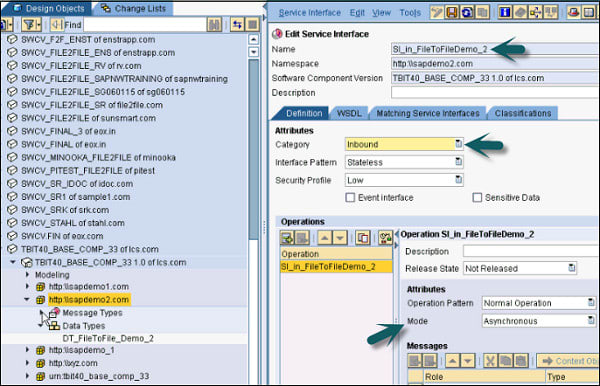Open the Release State dropdown

(571, 268)
